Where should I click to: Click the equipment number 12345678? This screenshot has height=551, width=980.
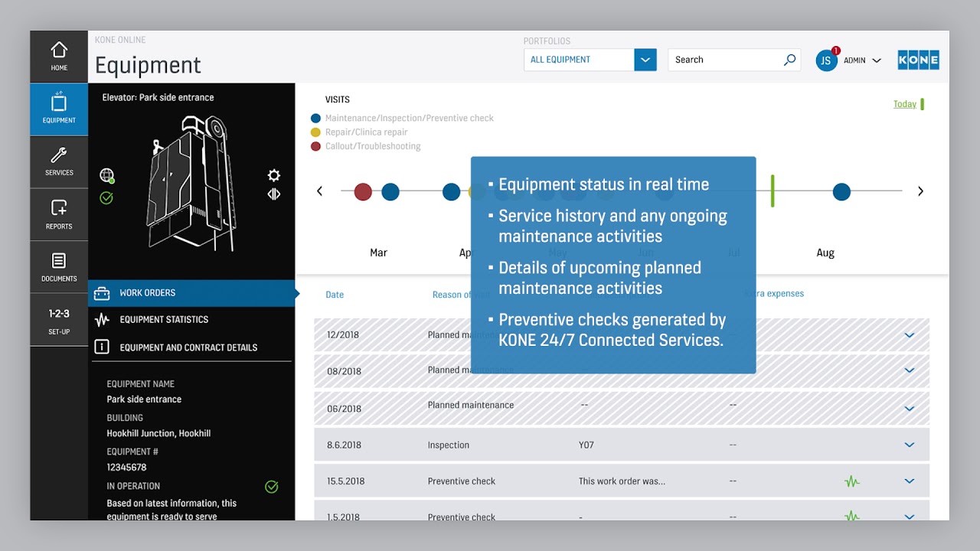[x=126, y=467]
